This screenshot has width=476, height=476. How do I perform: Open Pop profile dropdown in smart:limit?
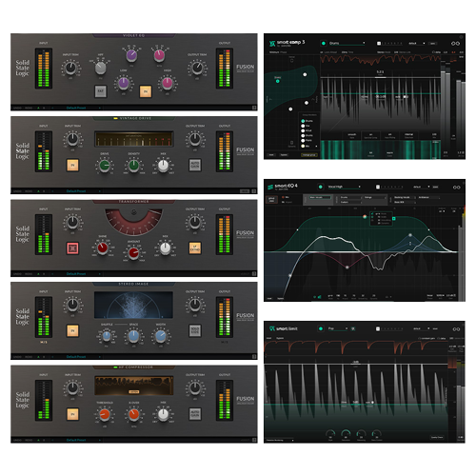pos(338,328)
